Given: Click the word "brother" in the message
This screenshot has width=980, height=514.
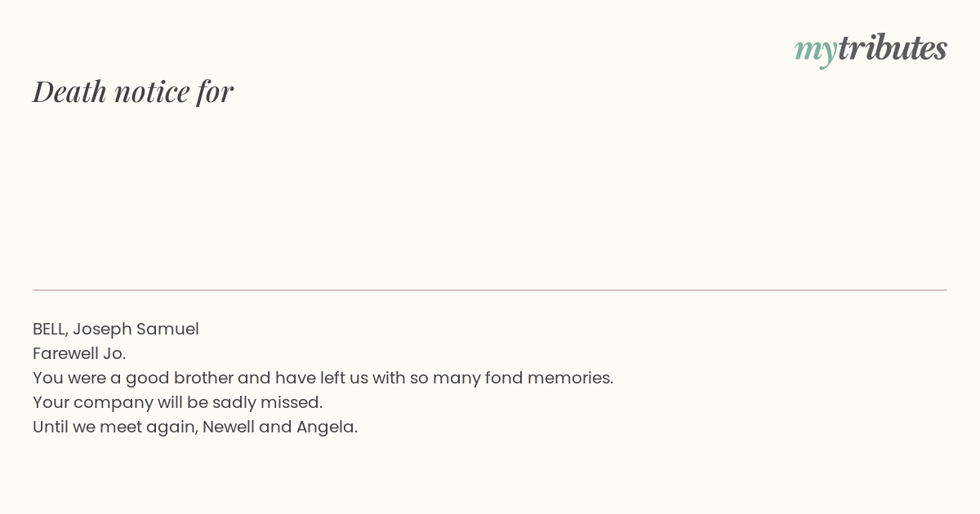Looking at the screenshot, I should [203, 378].
